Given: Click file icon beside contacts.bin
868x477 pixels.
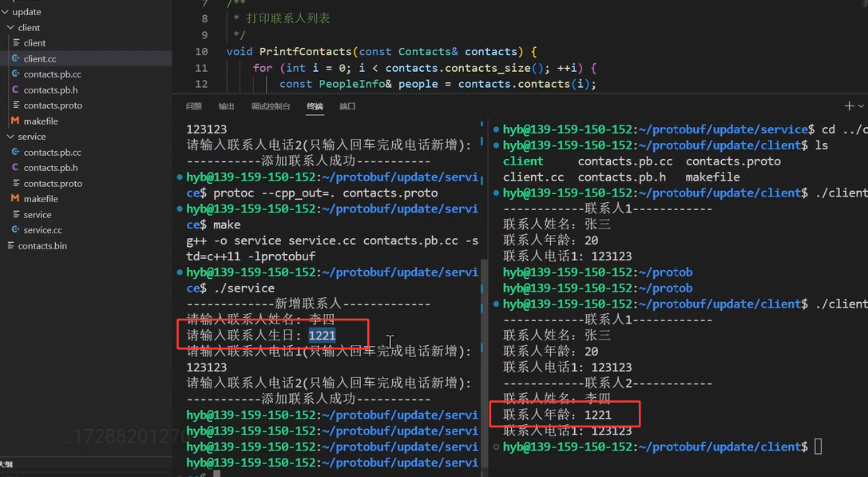Looking at the screenshot, I should [10, 245].
